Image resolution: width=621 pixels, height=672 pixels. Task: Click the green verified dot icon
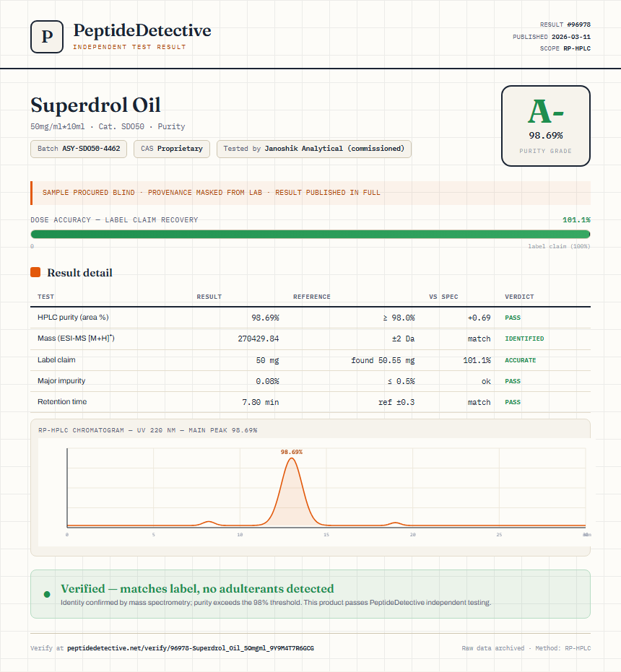pos(47,594)
